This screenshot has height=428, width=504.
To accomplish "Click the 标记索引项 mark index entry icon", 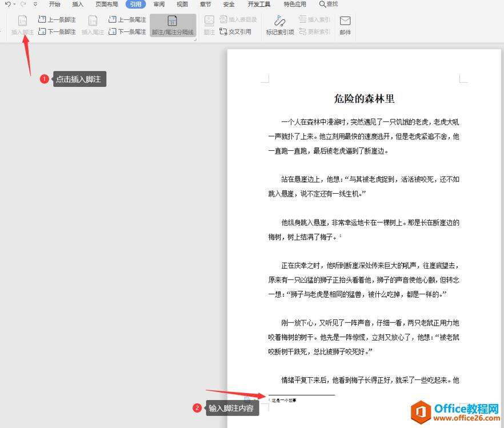I will pos(279,21).
